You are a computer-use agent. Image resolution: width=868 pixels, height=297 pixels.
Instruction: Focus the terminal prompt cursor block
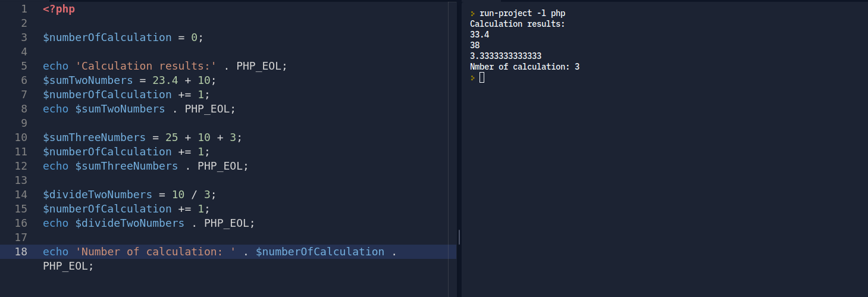point(482,77)
